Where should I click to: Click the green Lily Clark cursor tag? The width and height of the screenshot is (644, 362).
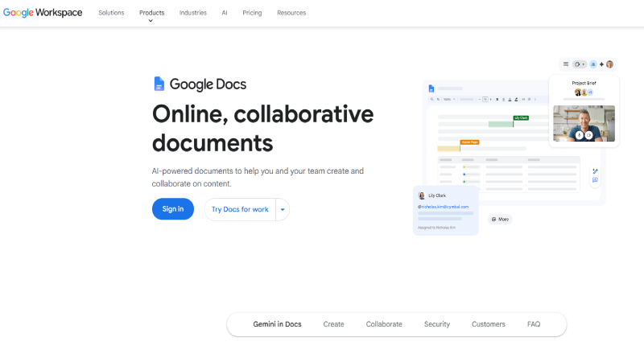pyautogui.click(x=521, y=118)
